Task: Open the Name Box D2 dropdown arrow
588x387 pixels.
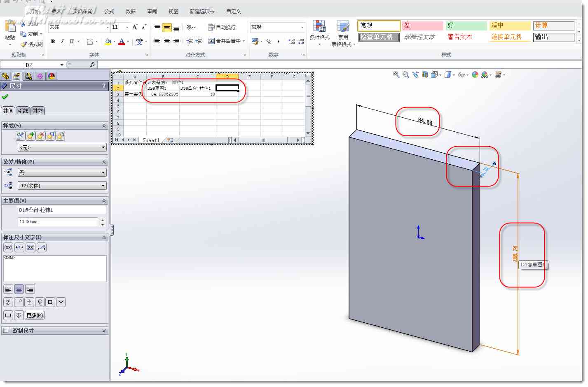Action: (62, 65)
